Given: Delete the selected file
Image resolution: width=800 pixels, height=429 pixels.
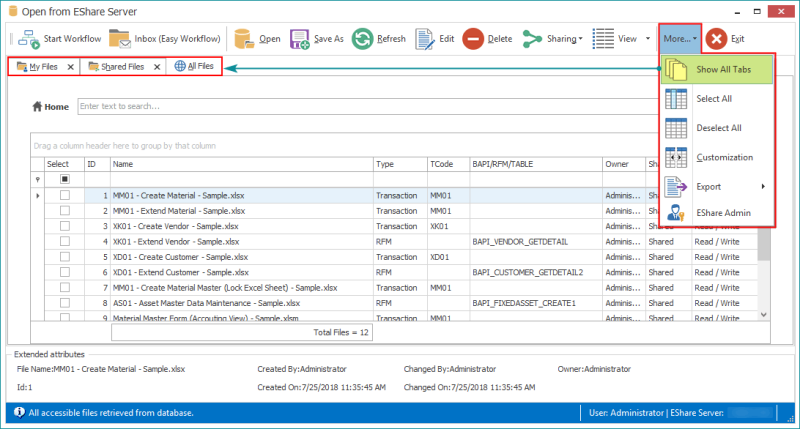Looking at the screenshot, I should click(474, 39).
